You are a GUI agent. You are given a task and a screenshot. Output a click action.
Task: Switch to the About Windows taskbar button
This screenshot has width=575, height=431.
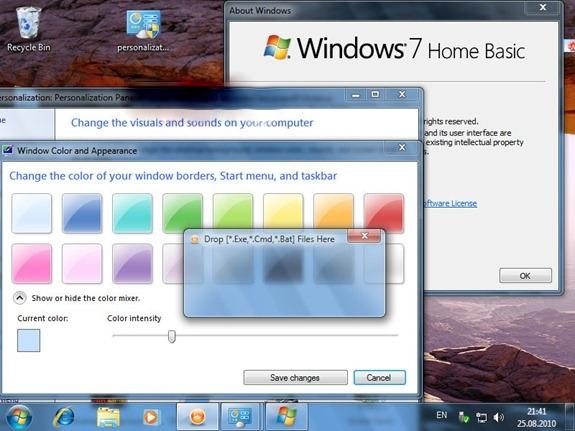click(x=286, y=416)
